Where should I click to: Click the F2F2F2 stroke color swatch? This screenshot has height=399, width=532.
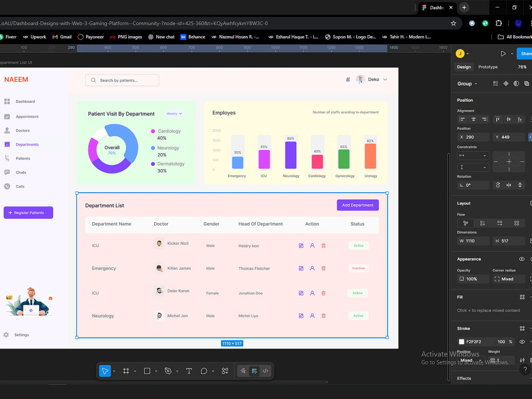click(x=461, y=342)
